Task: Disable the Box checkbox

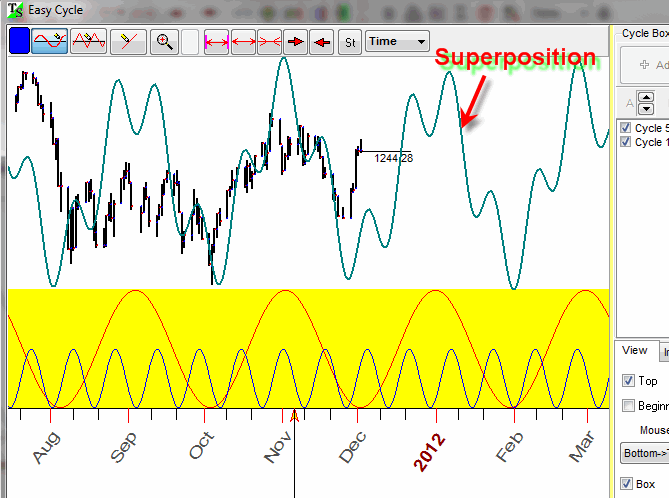Action: coord(627,484)
